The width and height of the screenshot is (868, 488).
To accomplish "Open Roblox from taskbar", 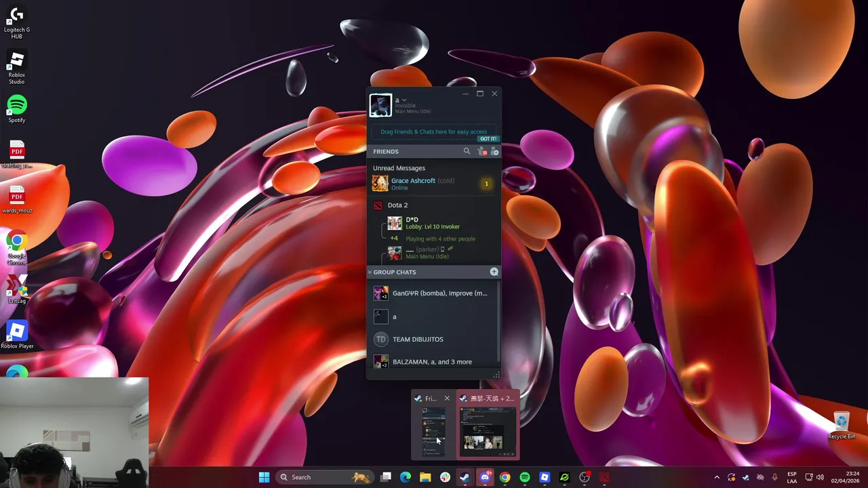I will (x=545, y=477).
